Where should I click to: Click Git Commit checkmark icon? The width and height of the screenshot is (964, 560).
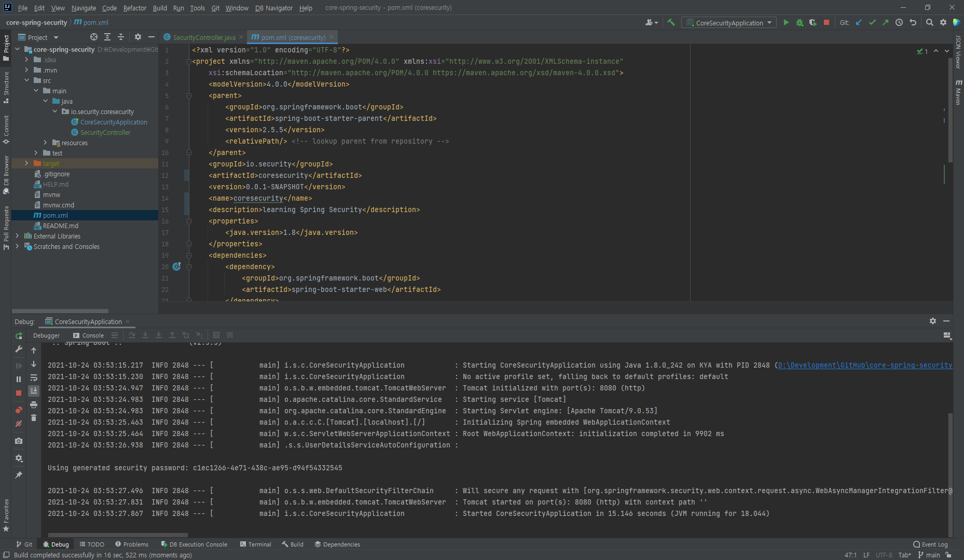[x=872, y=22]
